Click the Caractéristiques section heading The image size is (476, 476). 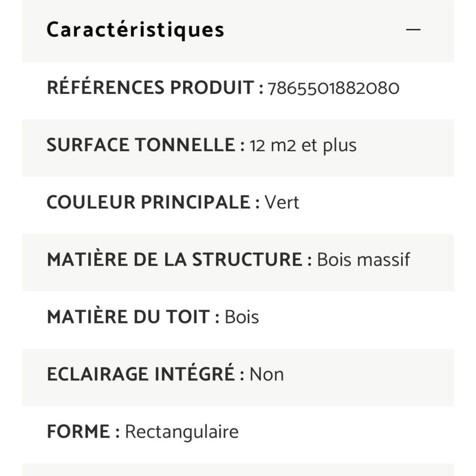tap(135, 30)
